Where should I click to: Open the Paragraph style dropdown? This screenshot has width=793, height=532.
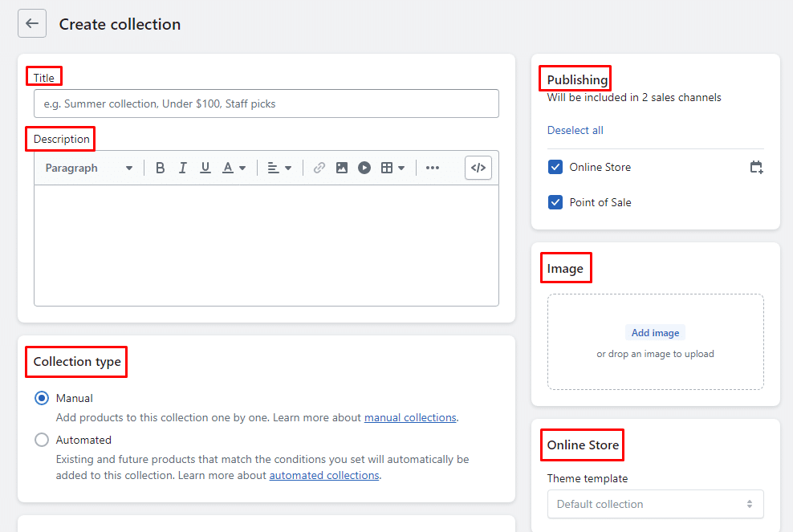88,168
